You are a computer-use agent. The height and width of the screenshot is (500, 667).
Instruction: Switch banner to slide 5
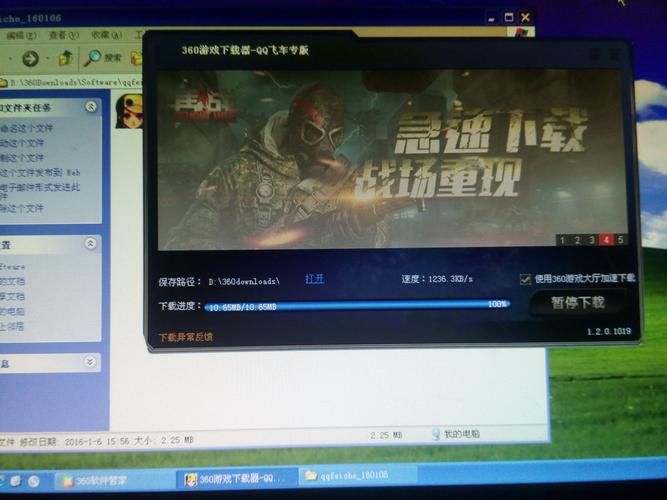coord(621,240)
